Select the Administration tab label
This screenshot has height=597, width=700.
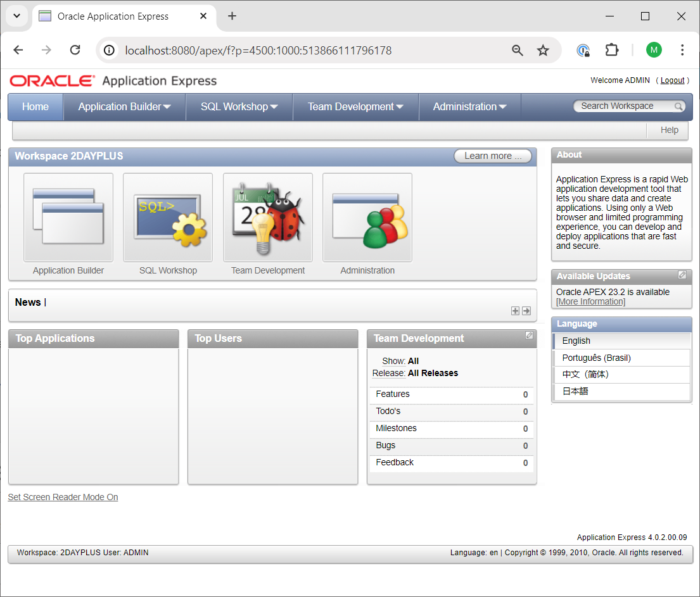pyautogui.click(x=465, y=107)
